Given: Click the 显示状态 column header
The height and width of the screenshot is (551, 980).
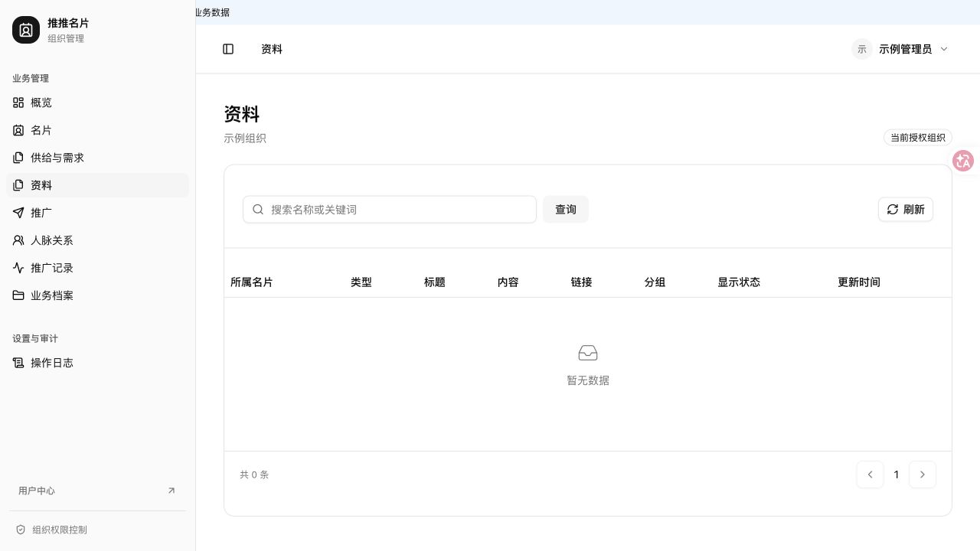Looking at the screenshot, I should point(739,282).
